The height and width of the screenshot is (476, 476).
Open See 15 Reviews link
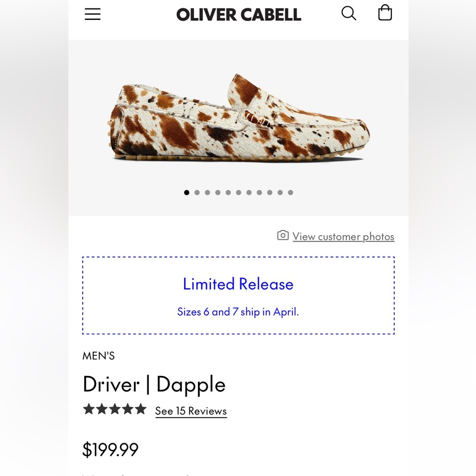point(190,410)
